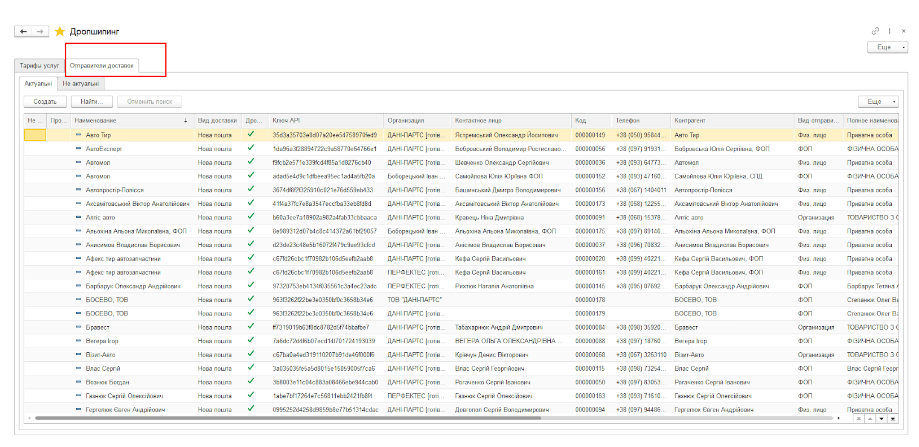Click the forward navigation arrow
The height and width of the screenshot is (447, 919).
[x=39, y=31]
